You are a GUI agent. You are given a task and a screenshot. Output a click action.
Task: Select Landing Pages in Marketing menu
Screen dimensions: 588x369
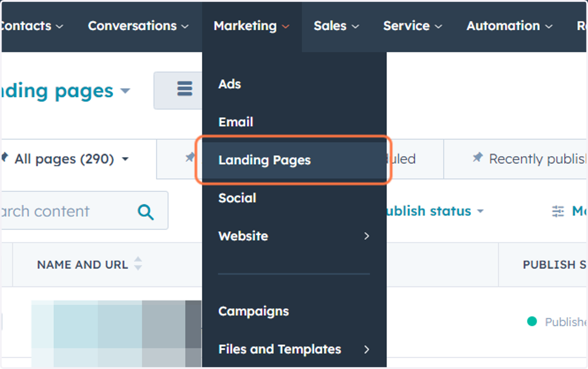(294, 160)
